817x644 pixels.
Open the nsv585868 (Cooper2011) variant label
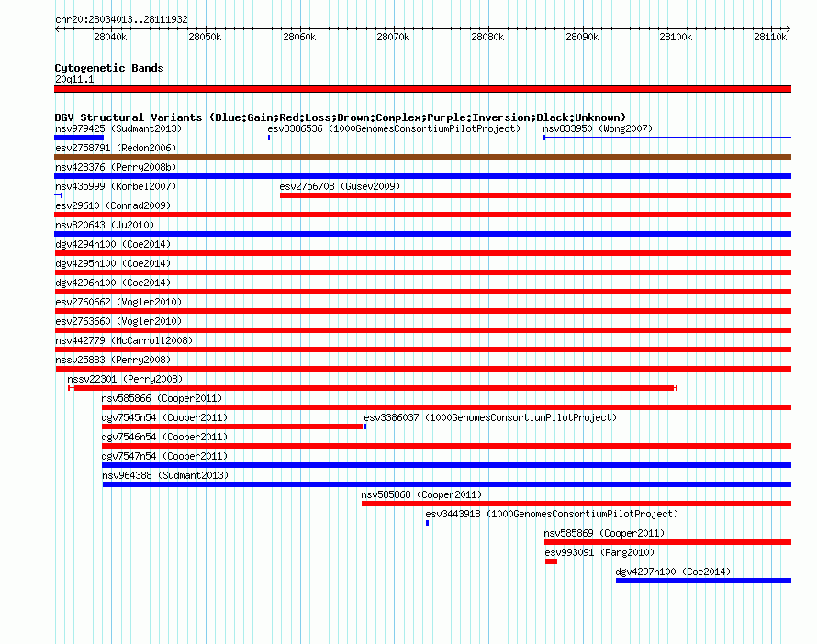tap(421, 494)
